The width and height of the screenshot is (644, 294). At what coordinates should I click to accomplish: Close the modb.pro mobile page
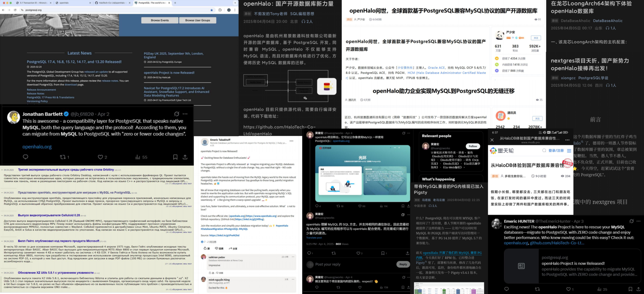pyautogui.click(x=492, y=140)
